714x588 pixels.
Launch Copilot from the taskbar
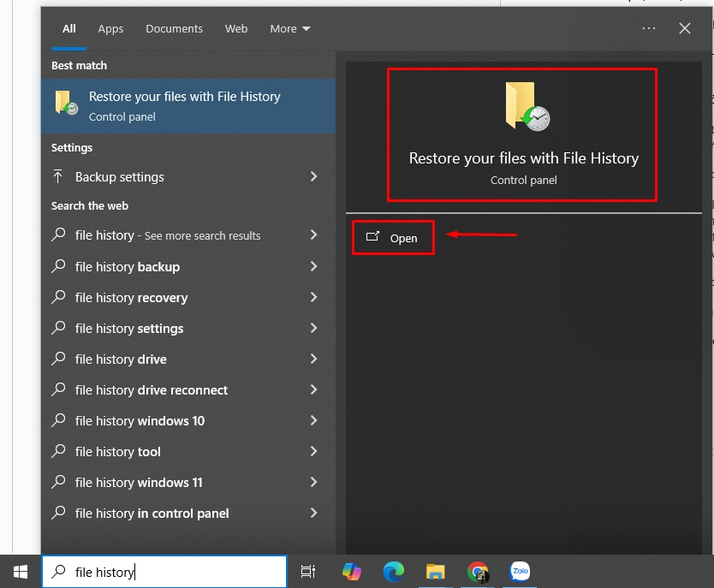352,572
